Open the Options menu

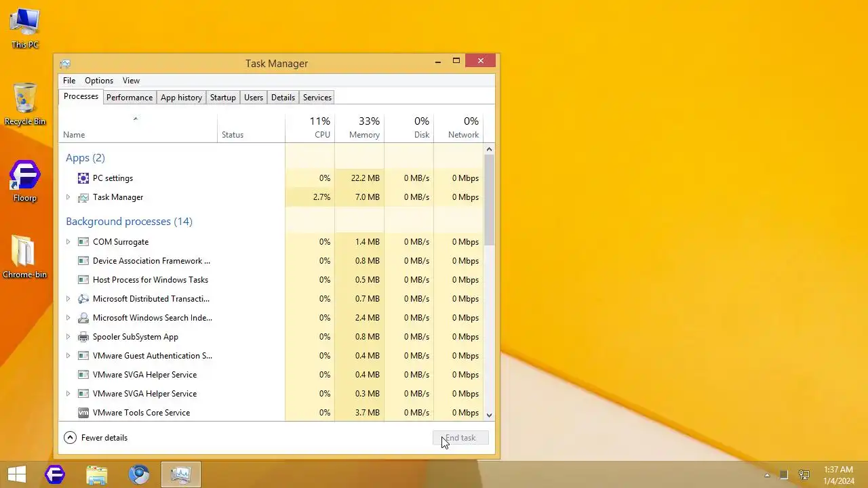click(99, 81)
